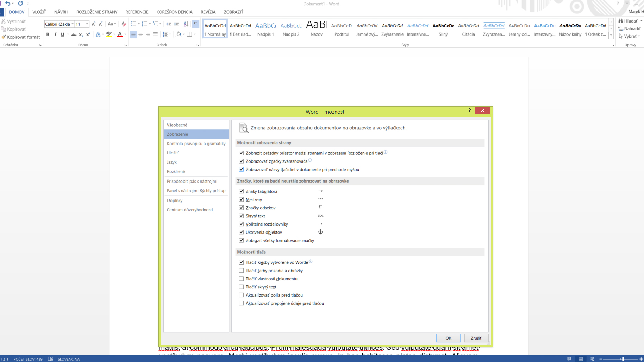Click OK in Word options dialog
This screenshot has width=644, height=362.
click(x=448, y=338)
